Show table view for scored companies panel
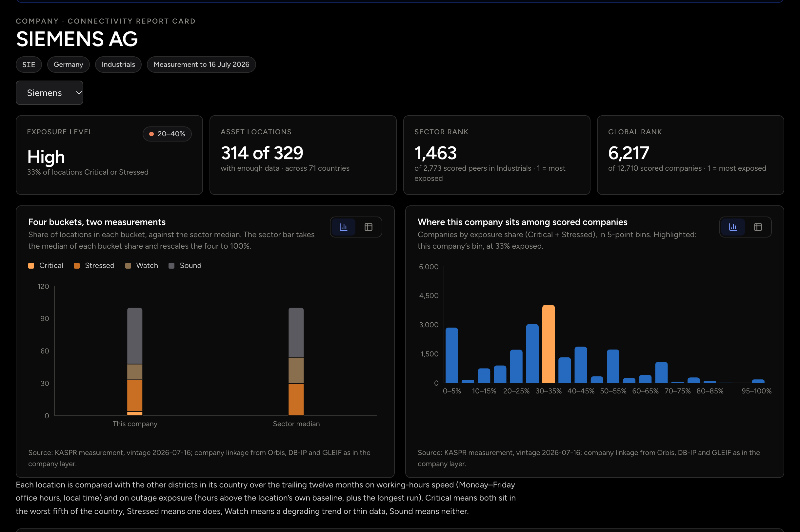Screen dimensions: 800x532 pyautogui.click(x=758, y=227)
